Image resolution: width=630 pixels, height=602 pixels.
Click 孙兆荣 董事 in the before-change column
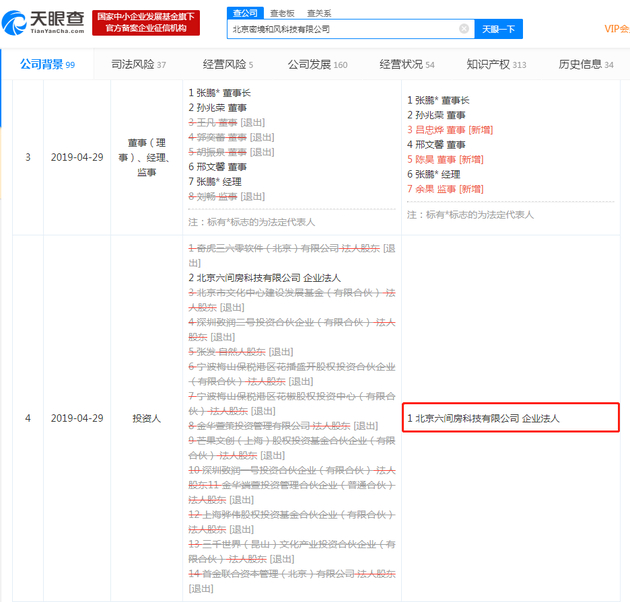(221, 108)
